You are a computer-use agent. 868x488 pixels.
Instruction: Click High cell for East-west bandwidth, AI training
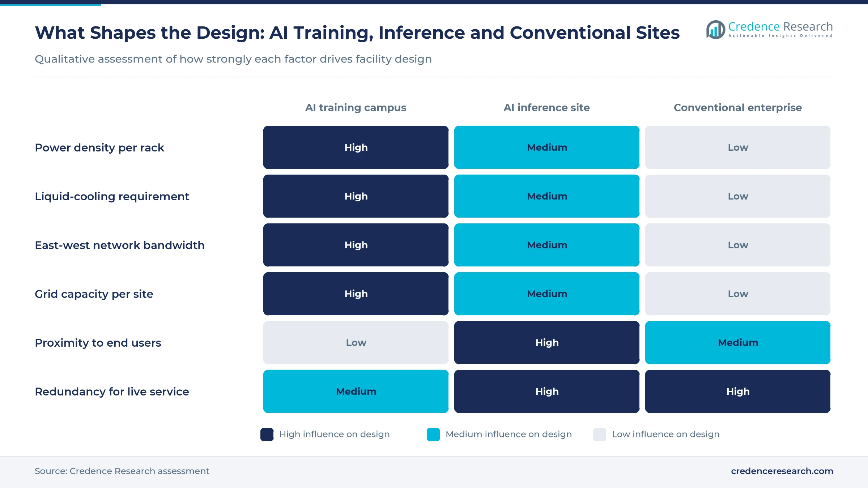356,245
